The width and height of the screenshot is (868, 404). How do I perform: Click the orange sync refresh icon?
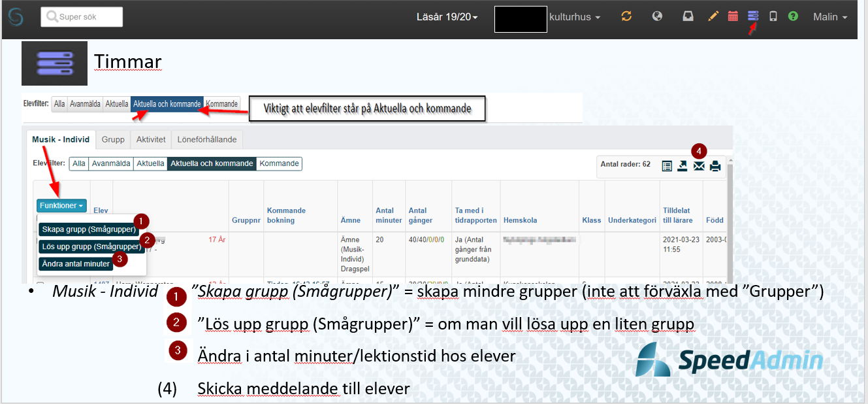(626, 16)
